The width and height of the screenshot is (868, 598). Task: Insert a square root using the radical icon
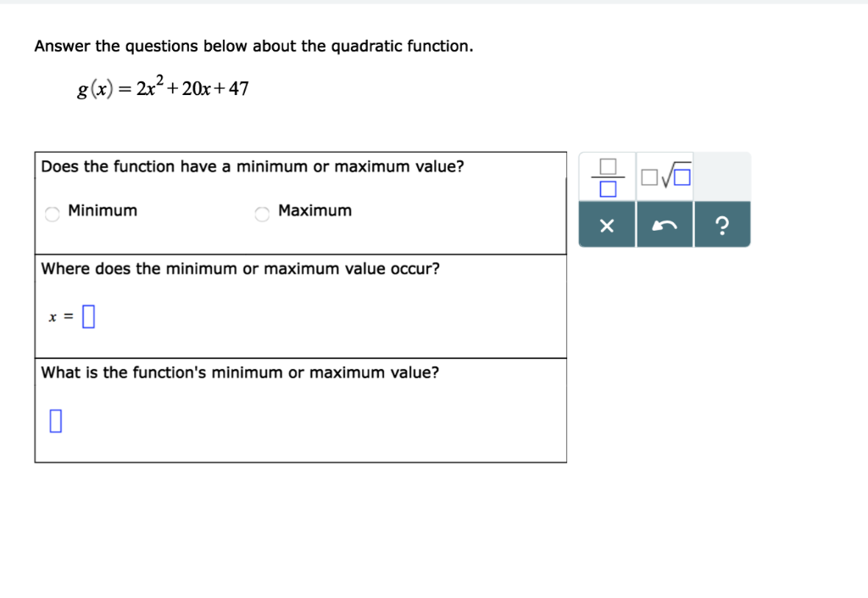point(665,176)
